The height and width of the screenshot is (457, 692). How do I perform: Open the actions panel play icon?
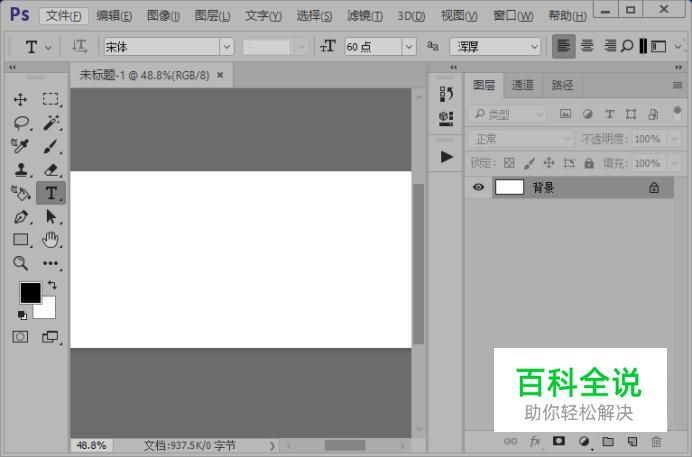click(x=446, y=157)
